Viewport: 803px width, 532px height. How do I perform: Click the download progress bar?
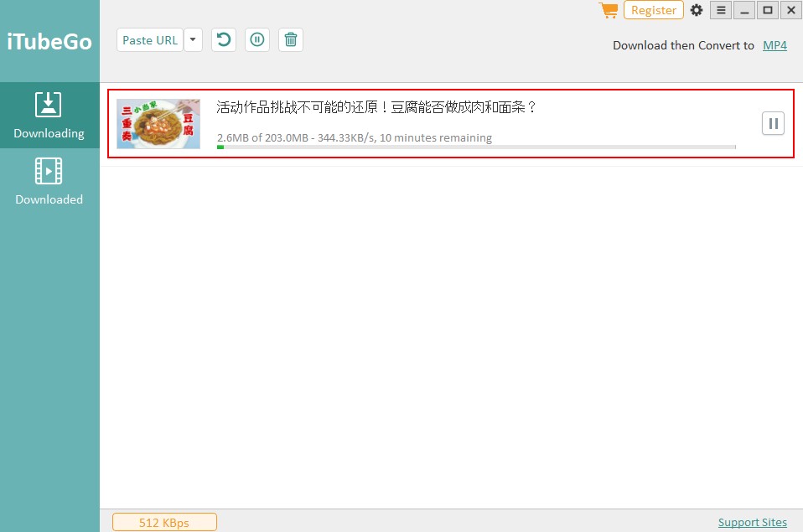[476, 147]
